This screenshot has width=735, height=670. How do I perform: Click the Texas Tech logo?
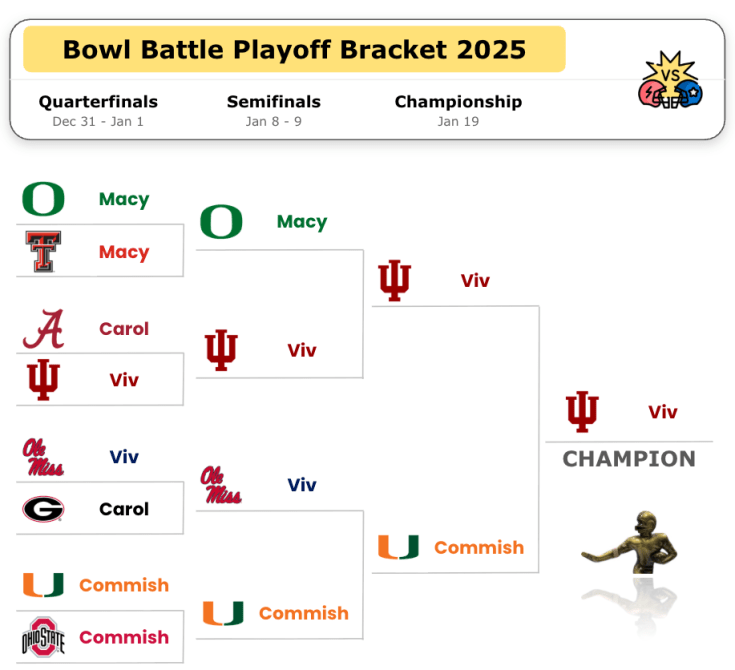(43, 252)
